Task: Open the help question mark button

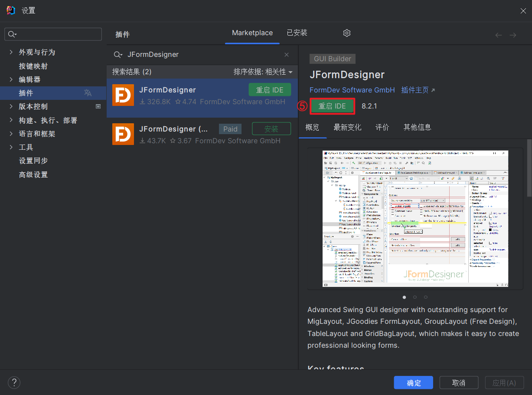Action: (x=14, y=382)
